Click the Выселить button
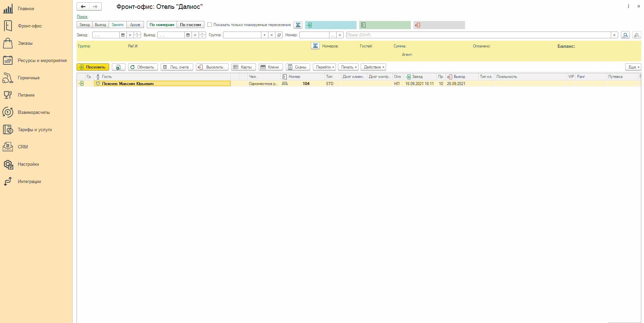This screenshot has height=323, width=644. point(212,67)
